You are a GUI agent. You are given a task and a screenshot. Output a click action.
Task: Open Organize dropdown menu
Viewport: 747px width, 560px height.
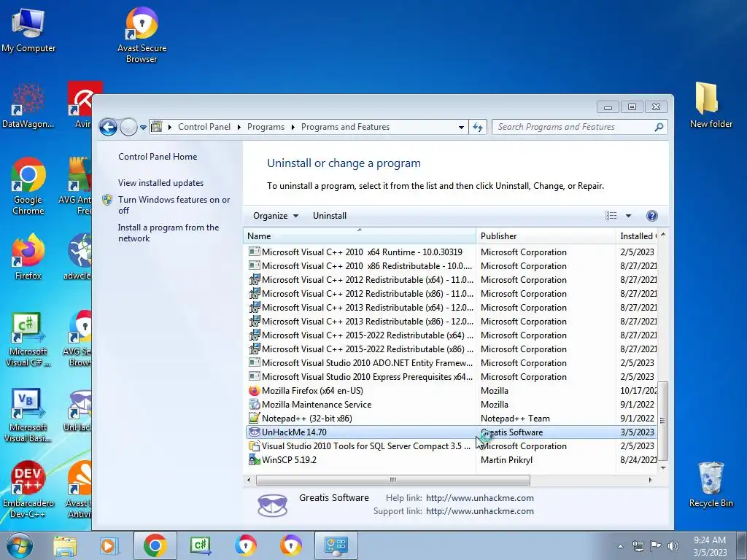(x=275, y=216)
